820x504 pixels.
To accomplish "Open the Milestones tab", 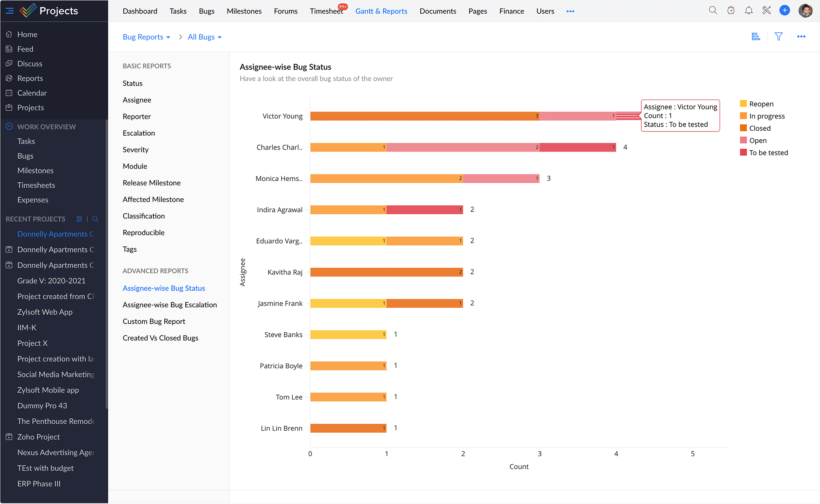I will point(244,11).
